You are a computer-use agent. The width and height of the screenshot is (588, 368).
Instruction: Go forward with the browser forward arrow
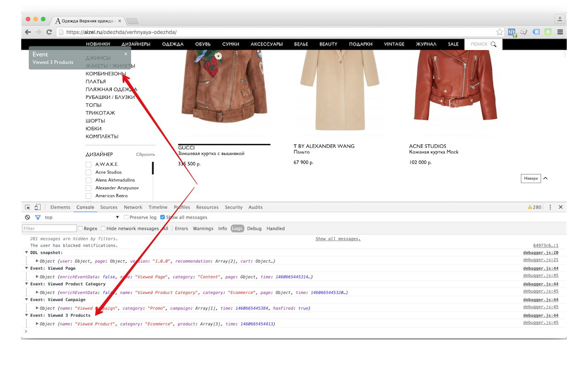point(38,32)
